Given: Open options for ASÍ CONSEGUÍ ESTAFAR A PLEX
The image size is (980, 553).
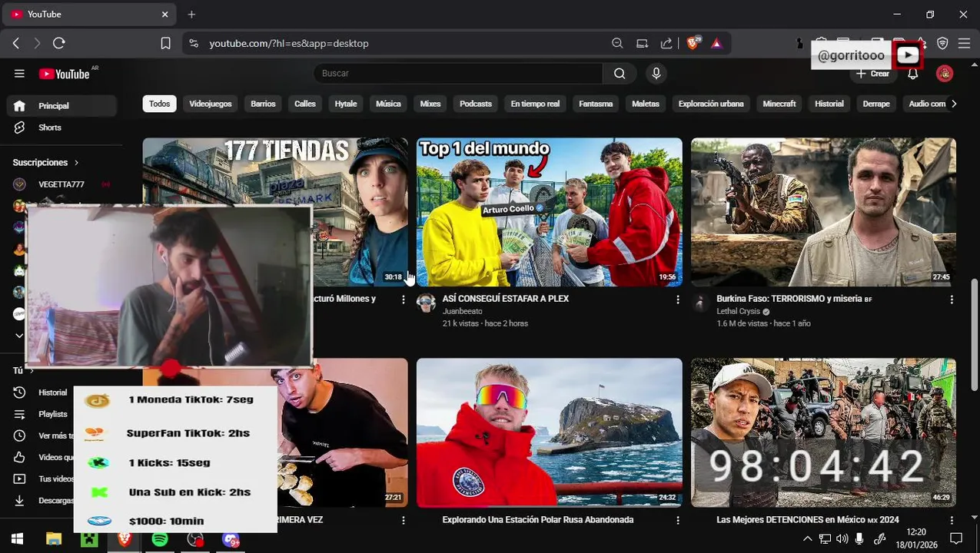Looking at the screenshot, I should [677, 300].
